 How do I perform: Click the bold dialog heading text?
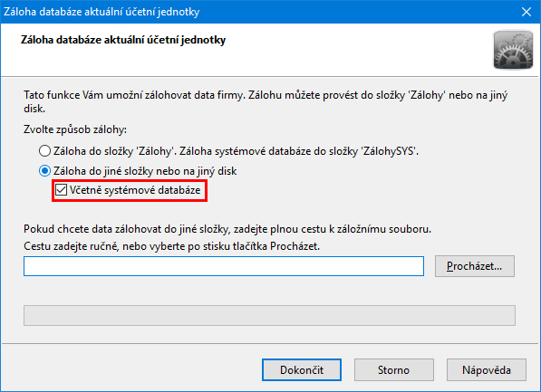tap(123, 40)
